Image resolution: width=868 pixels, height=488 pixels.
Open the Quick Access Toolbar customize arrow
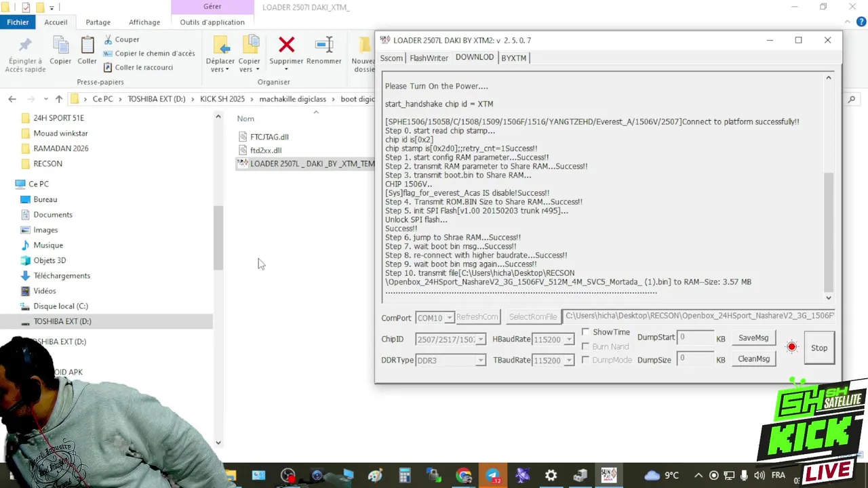tap(52, 8)
